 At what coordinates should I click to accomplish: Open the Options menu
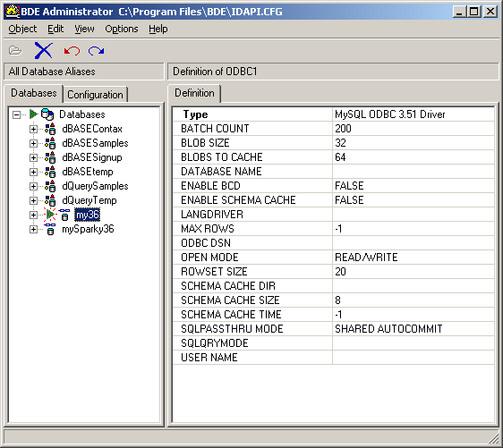tap(122, 29)
